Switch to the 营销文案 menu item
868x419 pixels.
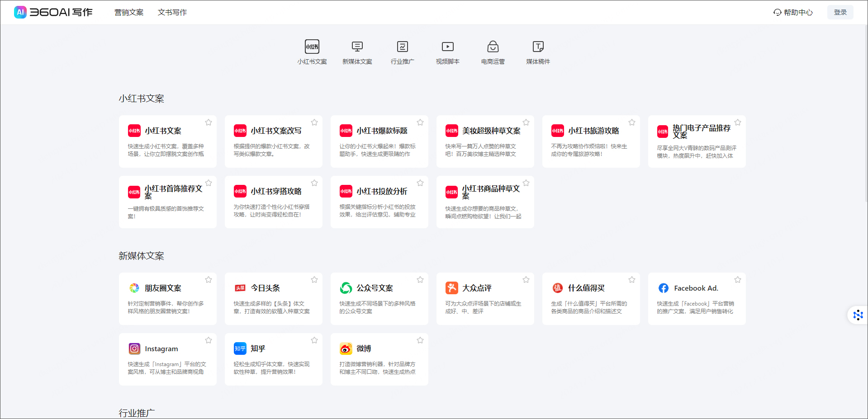pyautogui.click(x=129, y=12)
